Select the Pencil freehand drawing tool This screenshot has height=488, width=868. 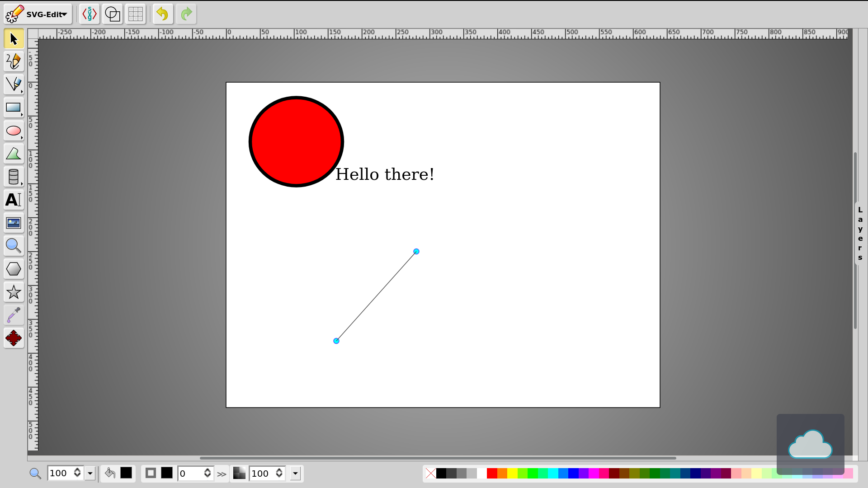[14, 61]
